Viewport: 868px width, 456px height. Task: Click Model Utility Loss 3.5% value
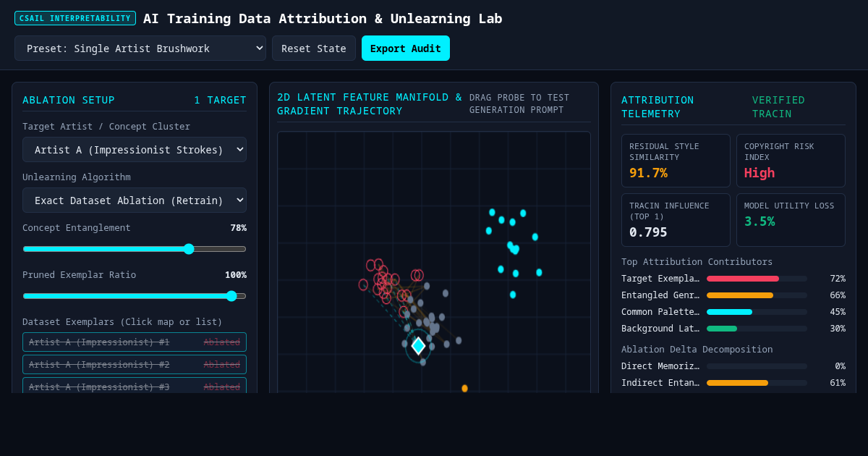click(759, 221)
